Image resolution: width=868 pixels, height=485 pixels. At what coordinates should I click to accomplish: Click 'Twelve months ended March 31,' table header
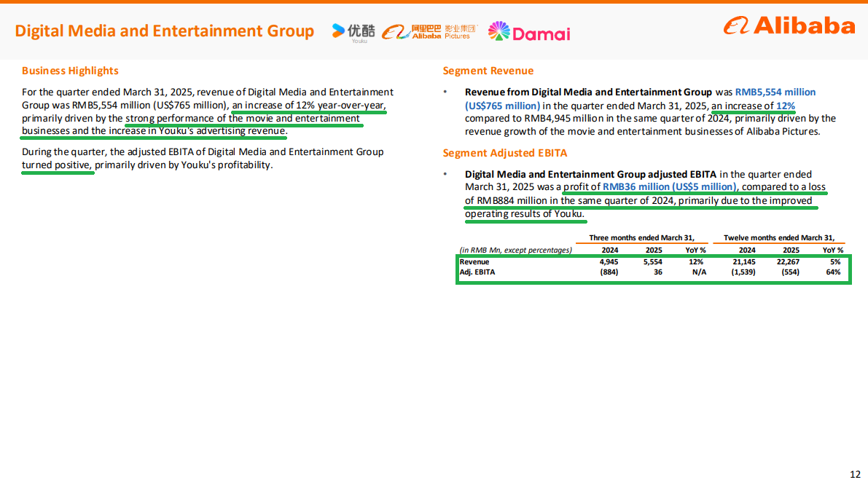pos(779,238)
